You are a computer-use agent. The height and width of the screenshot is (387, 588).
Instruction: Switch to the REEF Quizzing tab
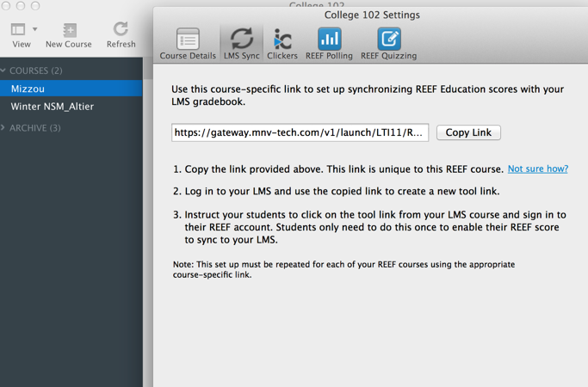coord(388,44)
